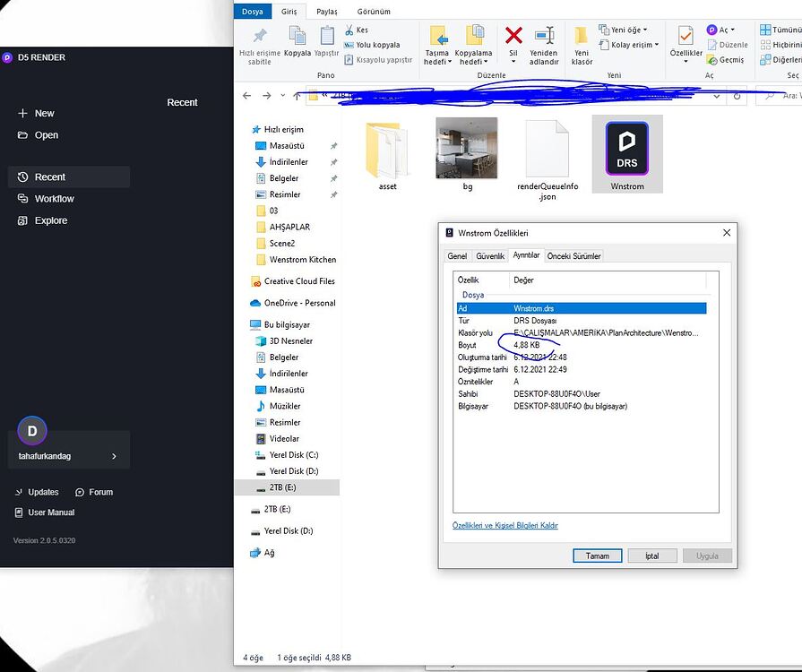Expand the tahafurkandag account chevron
Viewport: 802px width, 672px height.
pos(114,456)
